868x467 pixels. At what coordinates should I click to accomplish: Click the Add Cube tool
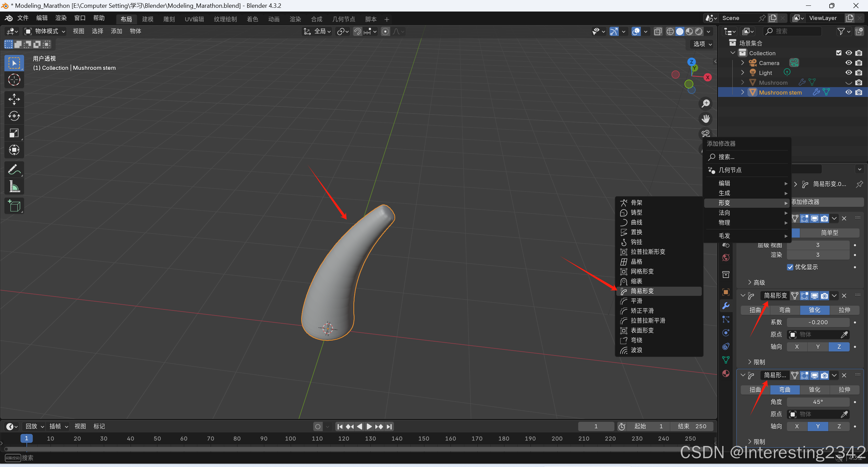pos(14,206)
